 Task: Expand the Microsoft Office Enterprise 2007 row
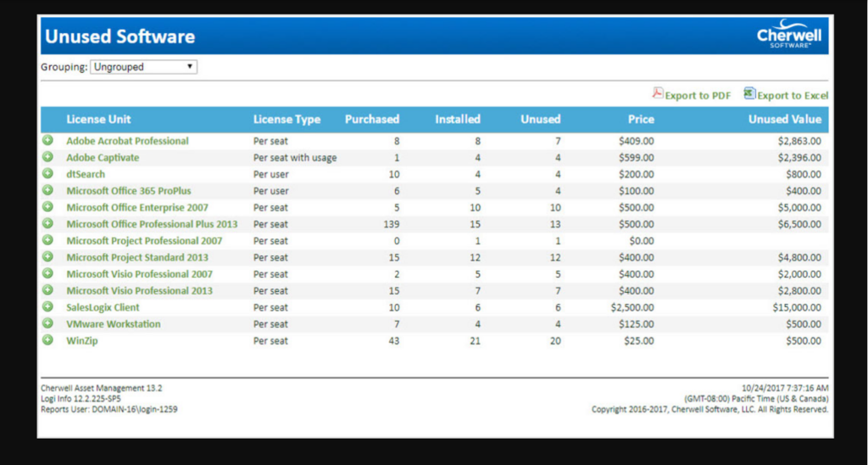tap(47, 207)
